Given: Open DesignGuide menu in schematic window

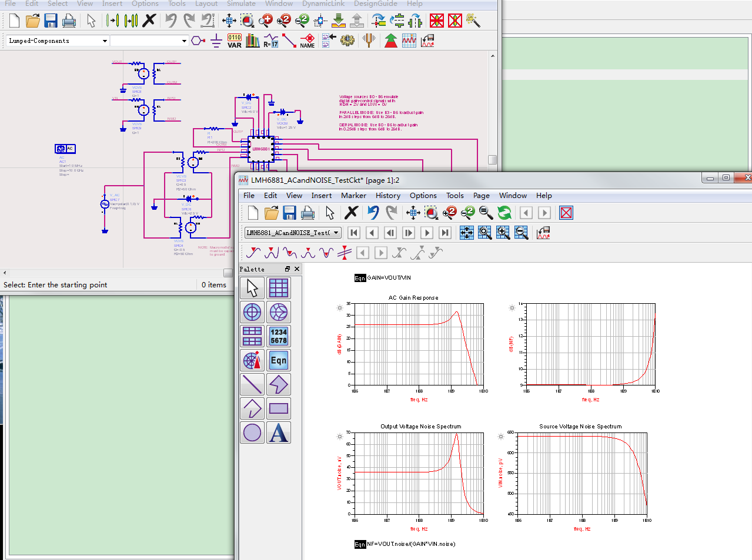Looking at the screenshot, I should [376, 4].
